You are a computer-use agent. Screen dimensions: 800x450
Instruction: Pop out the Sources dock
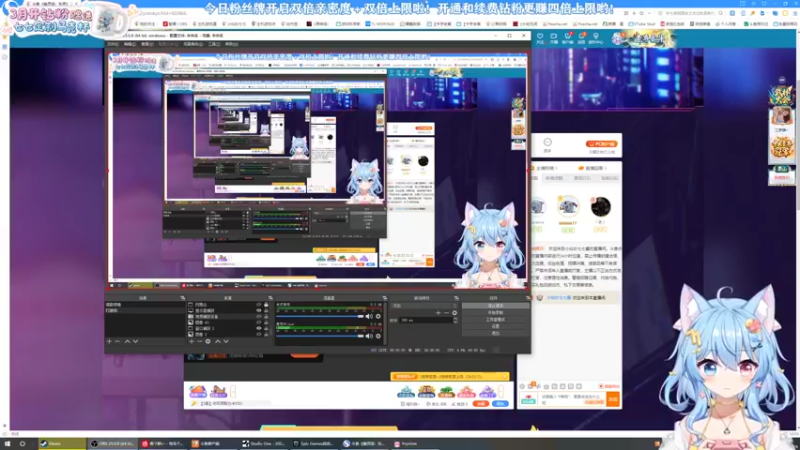click(270, 298)
